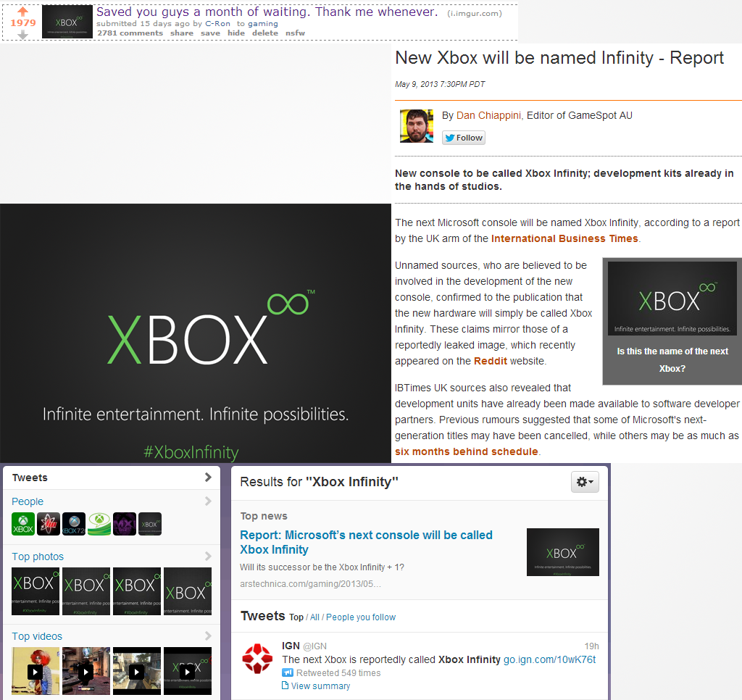Open user C-Ron's profile
The height and width of the screenshot is (700, 742).
pyautogui.click(x=217, y=24)
